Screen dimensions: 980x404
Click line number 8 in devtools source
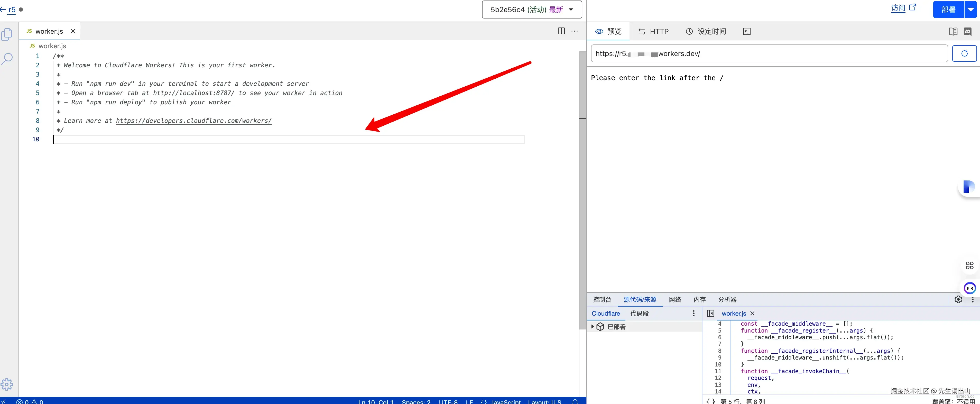pos(719,351)
